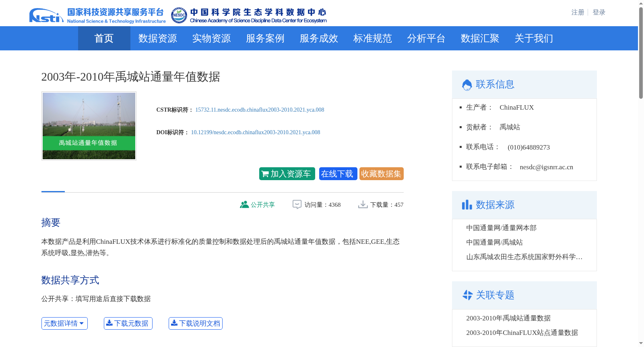Click the 收藏数据集 button

pyautogui.click(x=382, y=174)
